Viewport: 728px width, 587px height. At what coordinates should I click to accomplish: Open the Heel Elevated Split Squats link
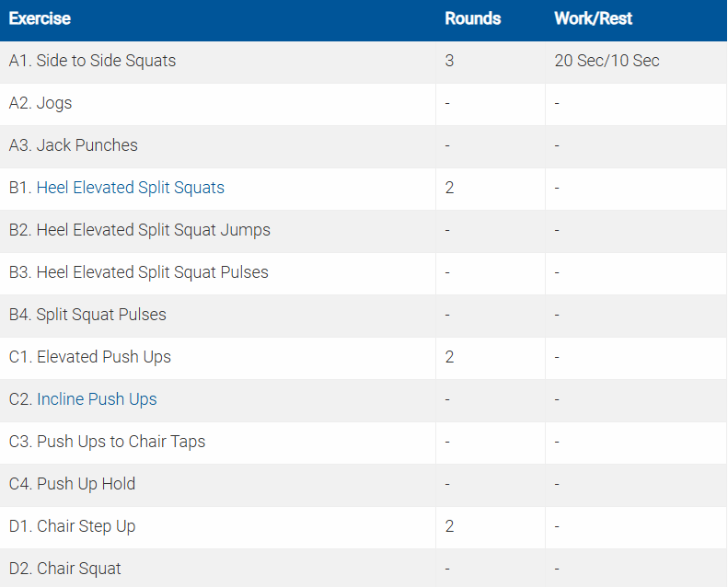point(130,188)
